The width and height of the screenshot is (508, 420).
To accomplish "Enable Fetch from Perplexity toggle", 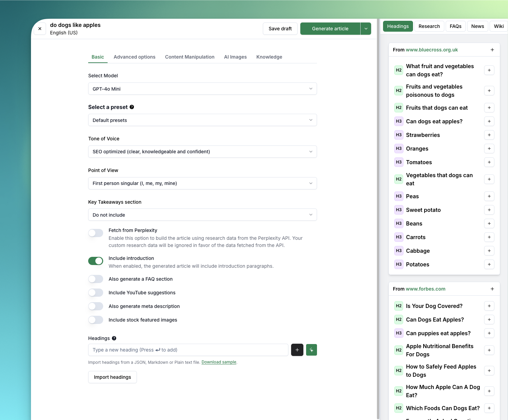I will point(96,233).
